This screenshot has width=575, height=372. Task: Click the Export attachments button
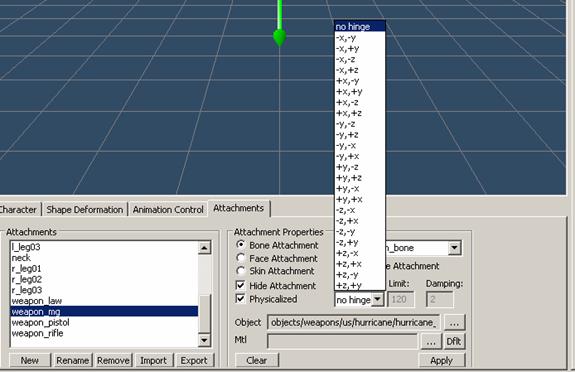click(194, 361)
